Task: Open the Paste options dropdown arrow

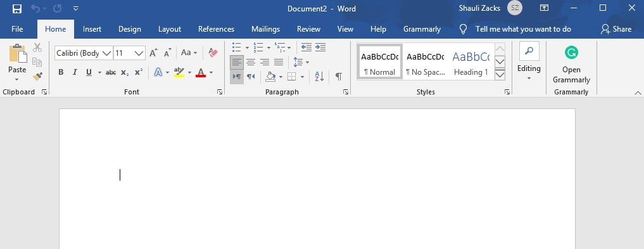Action: [17, 79]
